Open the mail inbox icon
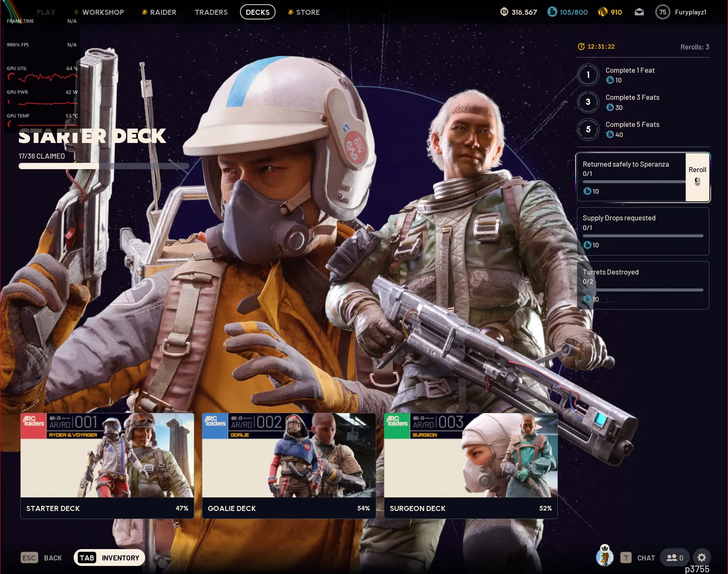 639,12
